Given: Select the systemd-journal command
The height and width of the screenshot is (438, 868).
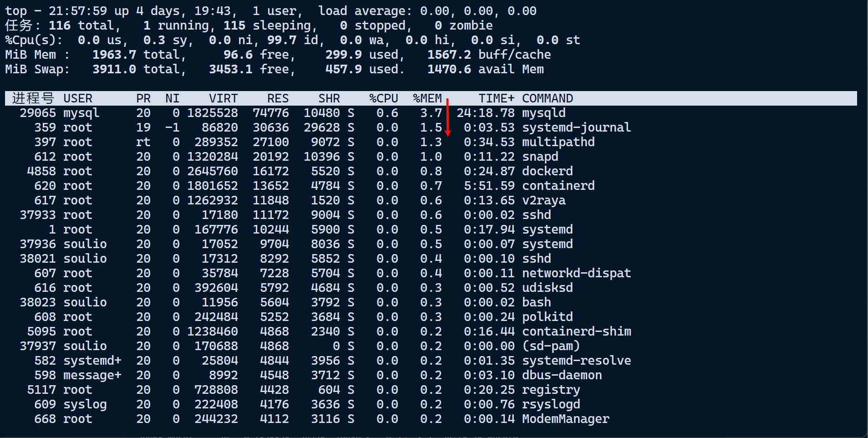Looking at the screenshot, I should (x=576, y=127).
